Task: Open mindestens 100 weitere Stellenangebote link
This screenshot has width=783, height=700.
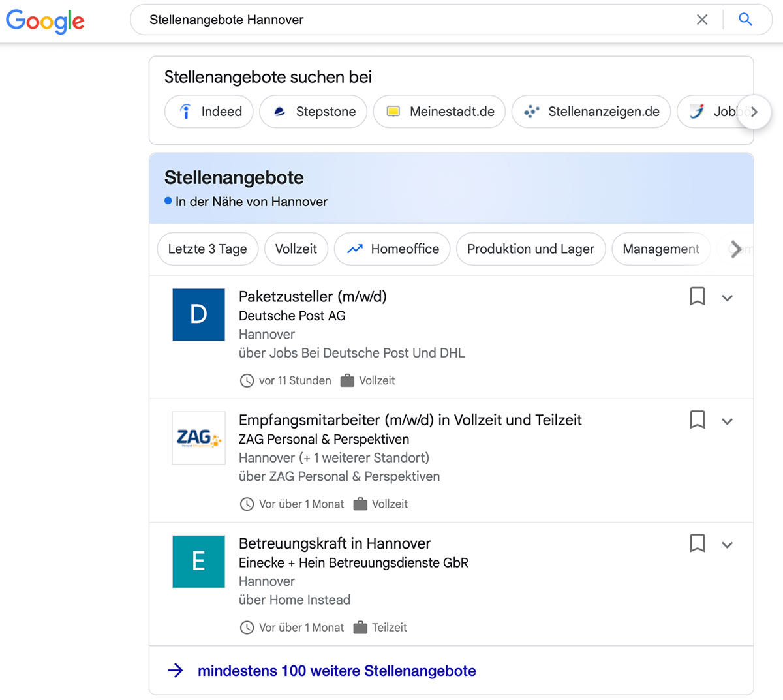Action: point(337,671)
